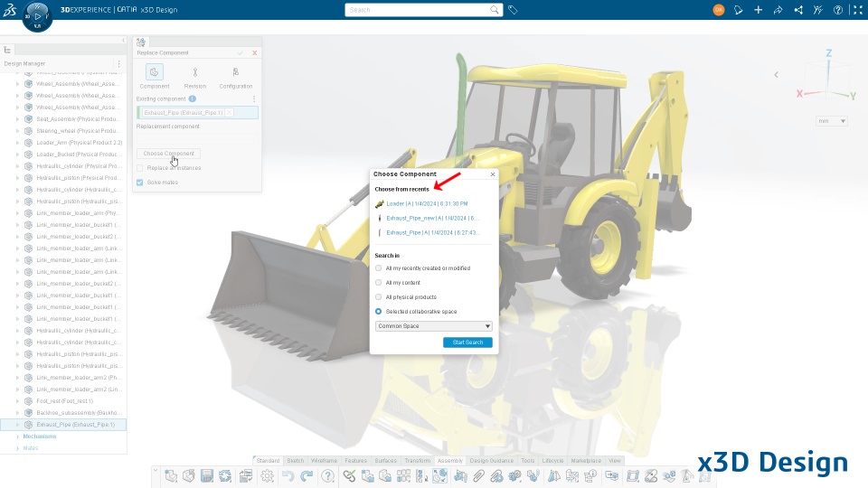Open the Common Space dropdown

[433, 326]
